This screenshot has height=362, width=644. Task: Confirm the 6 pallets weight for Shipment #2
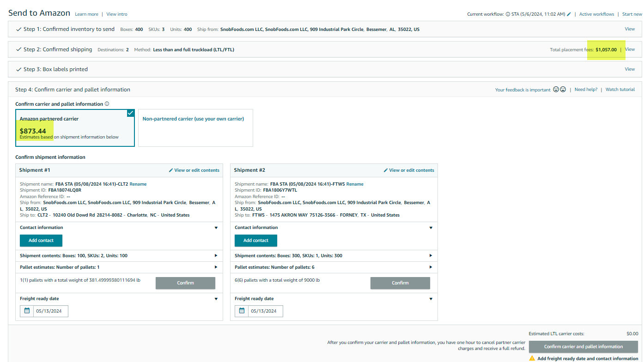400,283
